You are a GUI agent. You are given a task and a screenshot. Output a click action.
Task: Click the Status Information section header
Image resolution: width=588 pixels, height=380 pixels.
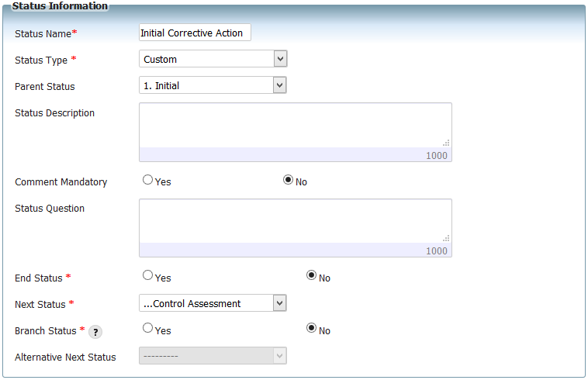tap(60, 6)
